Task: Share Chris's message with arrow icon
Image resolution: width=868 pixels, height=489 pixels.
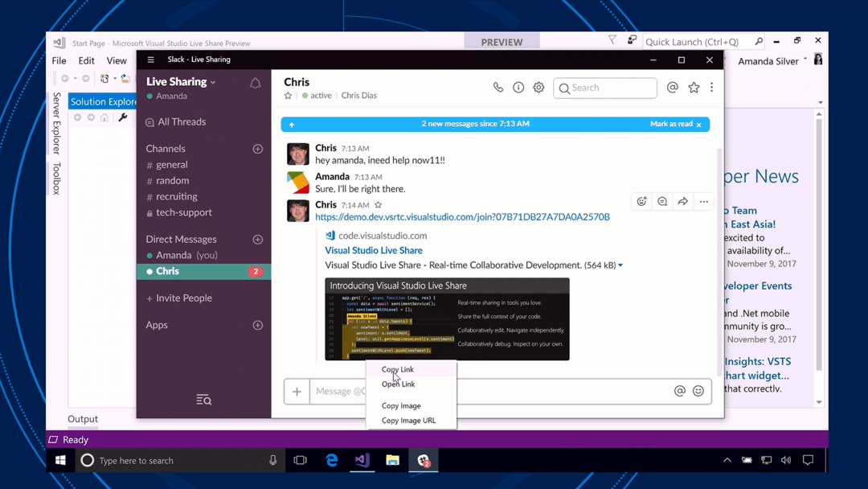Action: point(682,202)
